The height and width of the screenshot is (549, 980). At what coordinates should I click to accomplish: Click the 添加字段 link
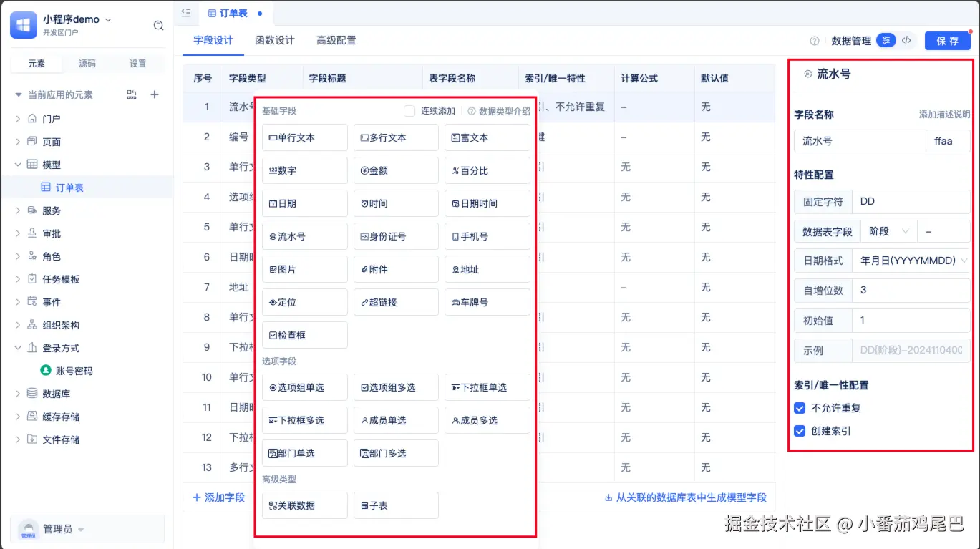coord(219,497)
